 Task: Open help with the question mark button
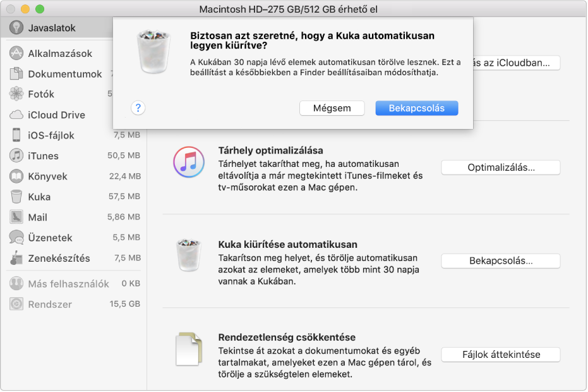tap(138, 108)
